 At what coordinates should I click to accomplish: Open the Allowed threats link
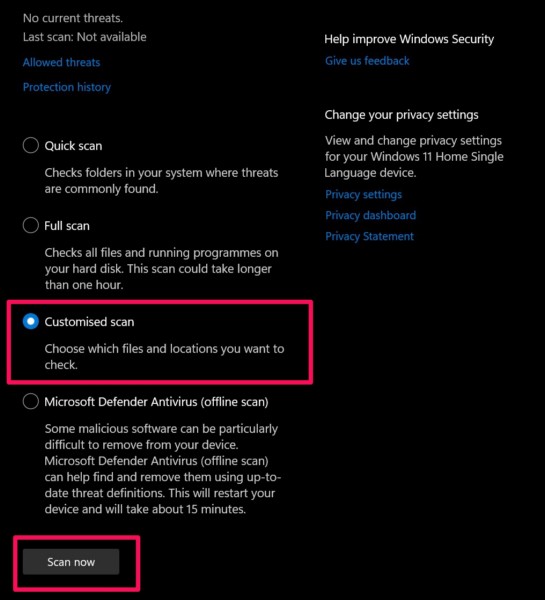[61, 62]
